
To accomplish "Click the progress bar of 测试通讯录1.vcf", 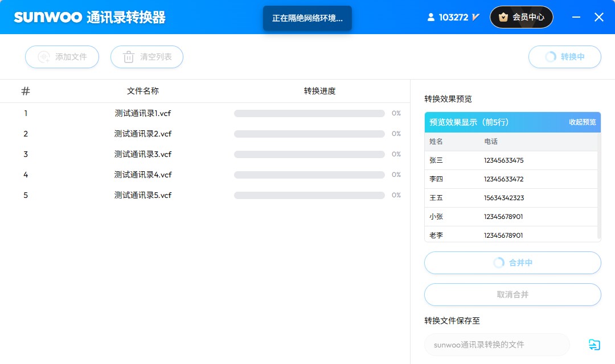I will click(x=309, y=113).
